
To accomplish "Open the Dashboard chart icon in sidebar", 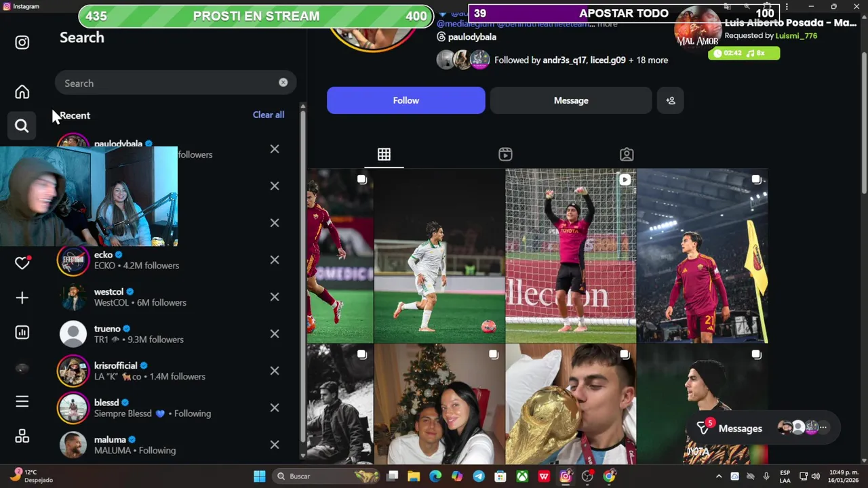I will click(x=22, y=332).
